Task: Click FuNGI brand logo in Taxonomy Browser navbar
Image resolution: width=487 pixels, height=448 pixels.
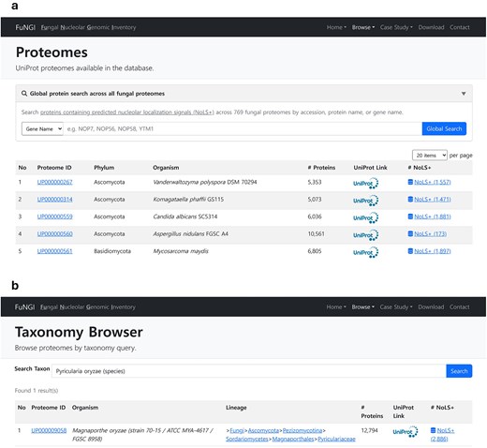Action: 24,306
